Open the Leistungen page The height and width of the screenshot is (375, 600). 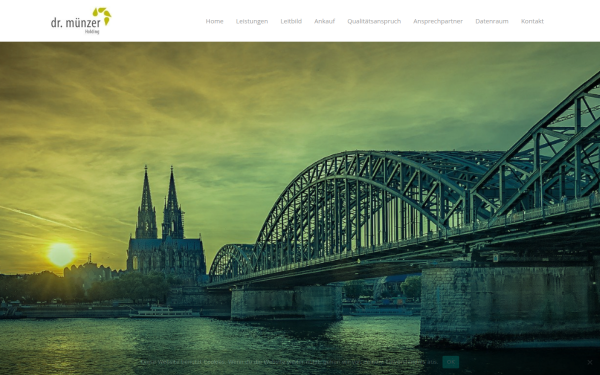point(252,21)
